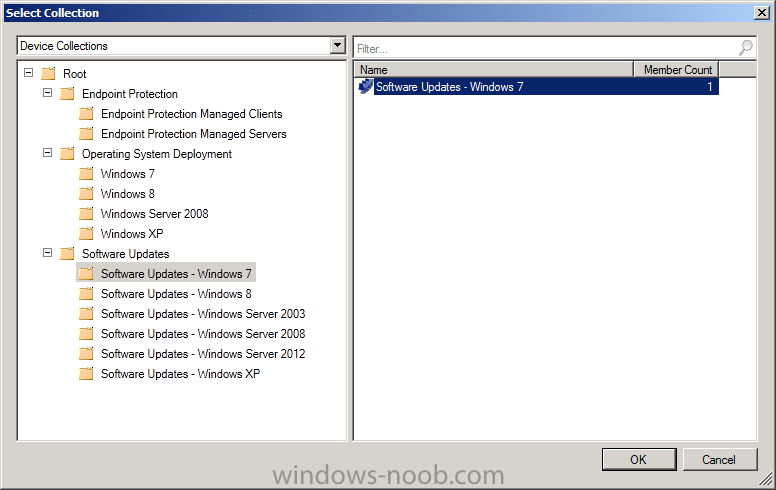The width and height of the screenshot is (776, 490).
Task: Select Software Updates - Windows 7 tree label
Action: 176,274
